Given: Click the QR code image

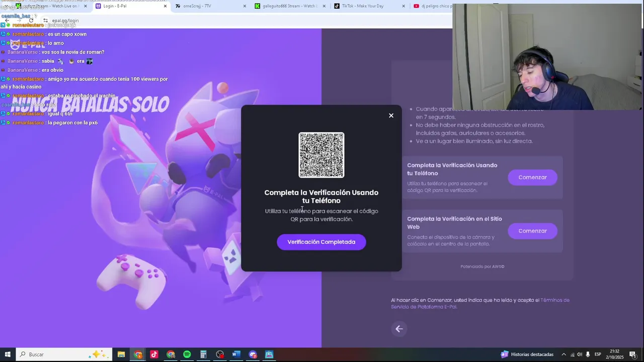Looking at the screenshot, I should pos(321,155).
